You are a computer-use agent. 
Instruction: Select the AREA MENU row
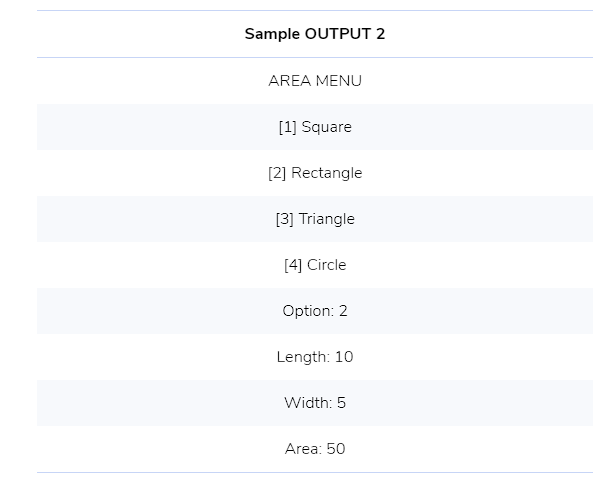[x=315, y=81]
